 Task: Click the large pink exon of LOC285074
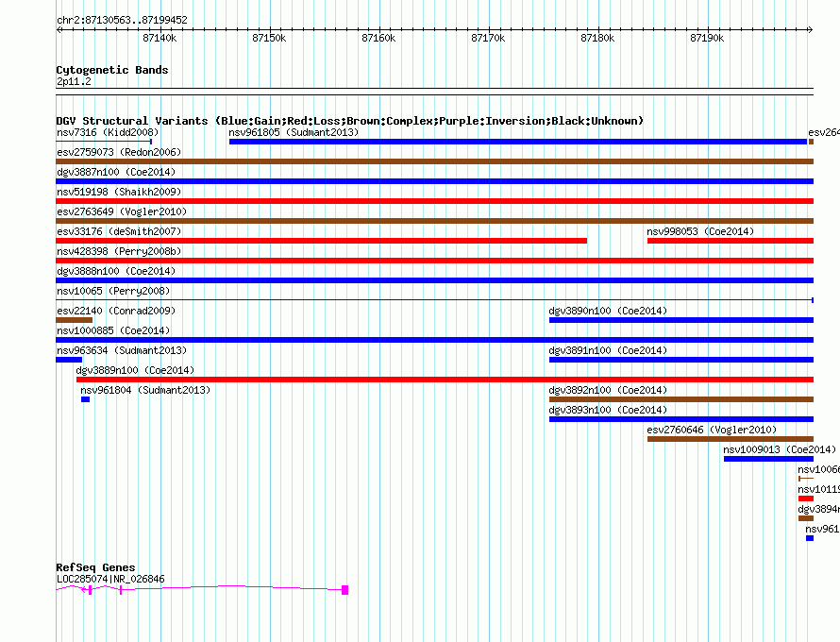(345, 590)
